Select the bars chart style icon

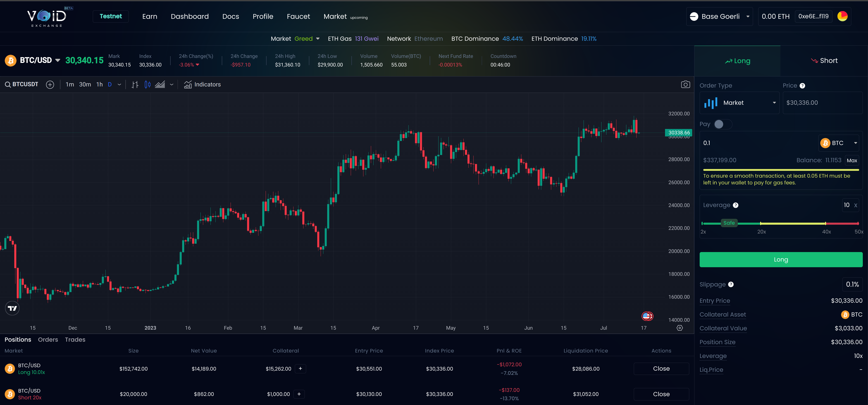point(135,85)
